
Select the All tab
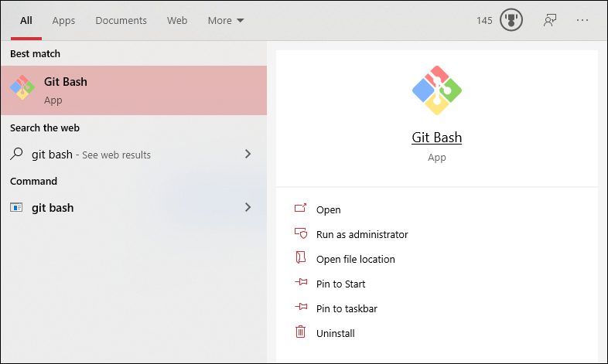tap(26, 21)
